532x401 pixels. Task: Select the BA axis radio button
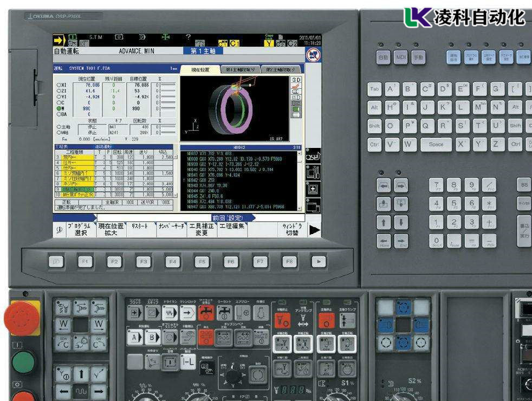57,114
